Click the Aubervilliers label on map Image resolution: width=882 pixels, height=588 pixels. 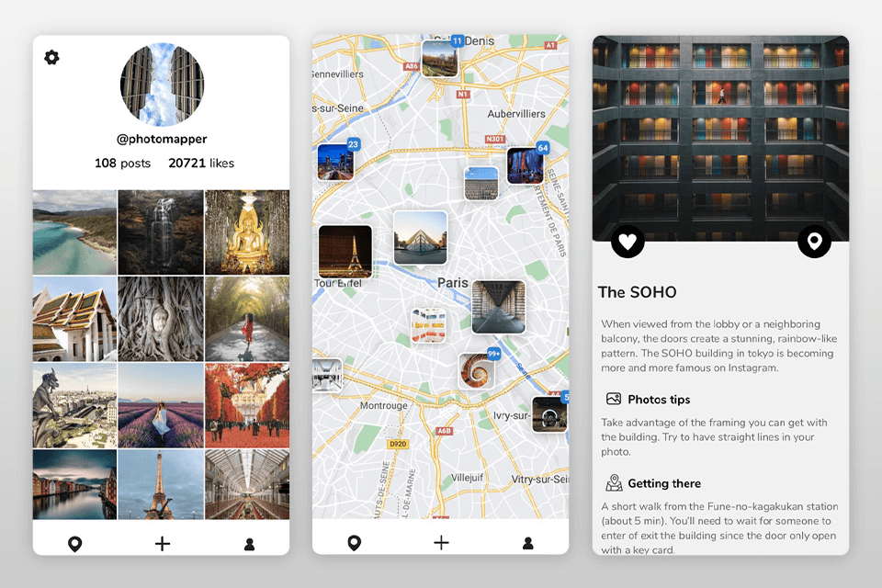click(x=515, y=114)
